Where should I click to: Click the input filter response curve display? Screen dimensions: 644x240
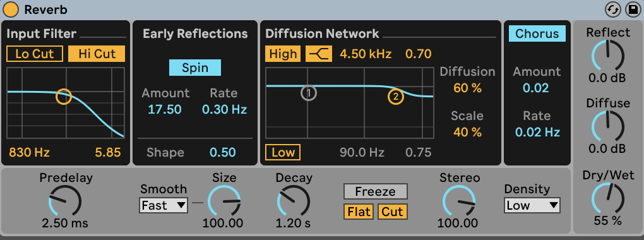[x=66, y=103]
